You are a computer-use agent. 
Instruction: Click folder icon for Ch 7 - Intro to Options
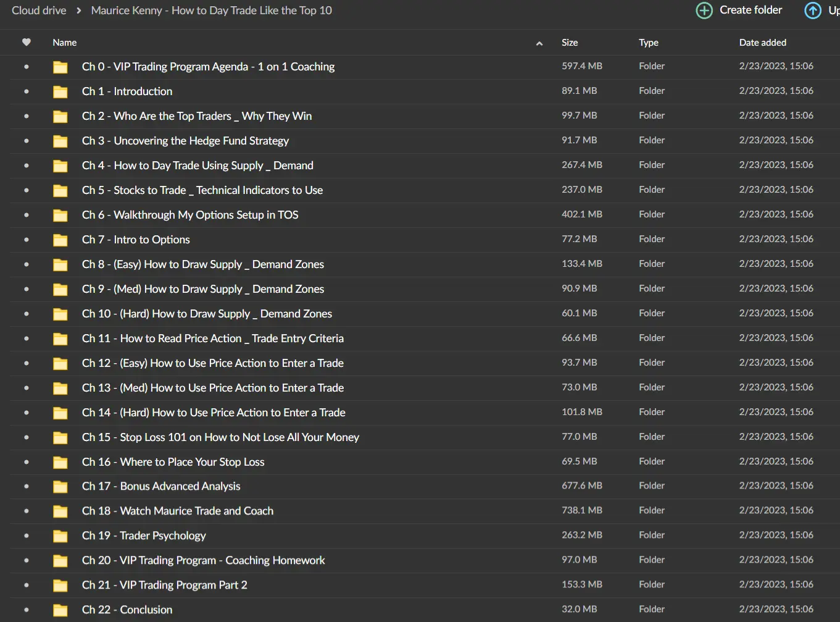tap(60, 240)
